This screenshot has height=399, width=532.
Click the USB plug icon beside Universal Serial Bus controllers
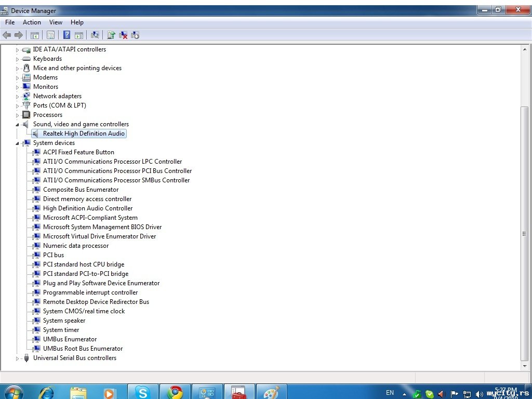click(26, 358)
